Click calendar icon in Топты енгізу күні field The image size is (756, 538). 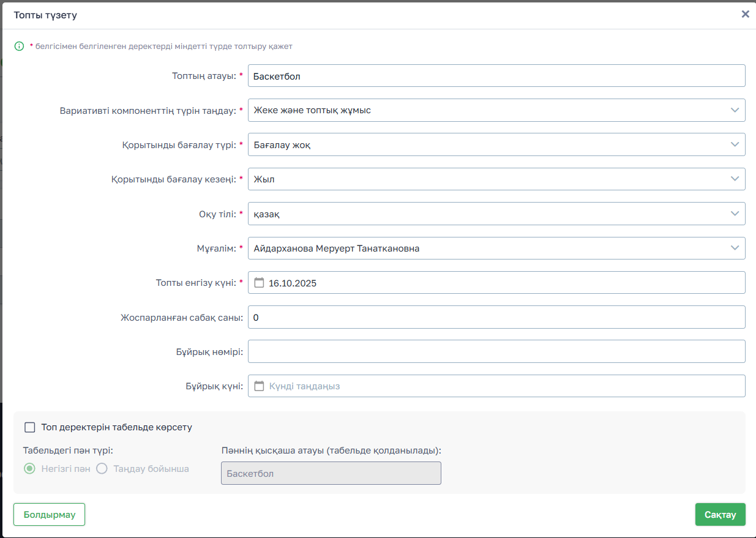[x=259, y=283]
